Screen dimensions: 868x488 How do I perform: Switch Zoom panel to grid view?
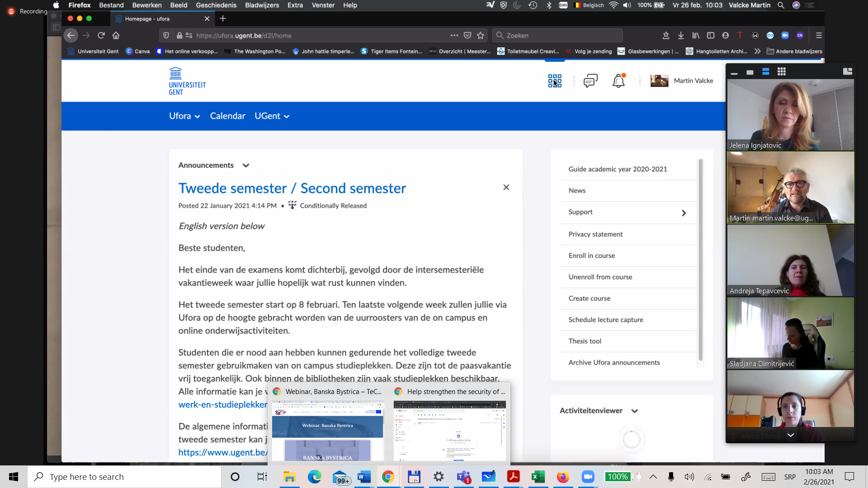coord(781,72)
